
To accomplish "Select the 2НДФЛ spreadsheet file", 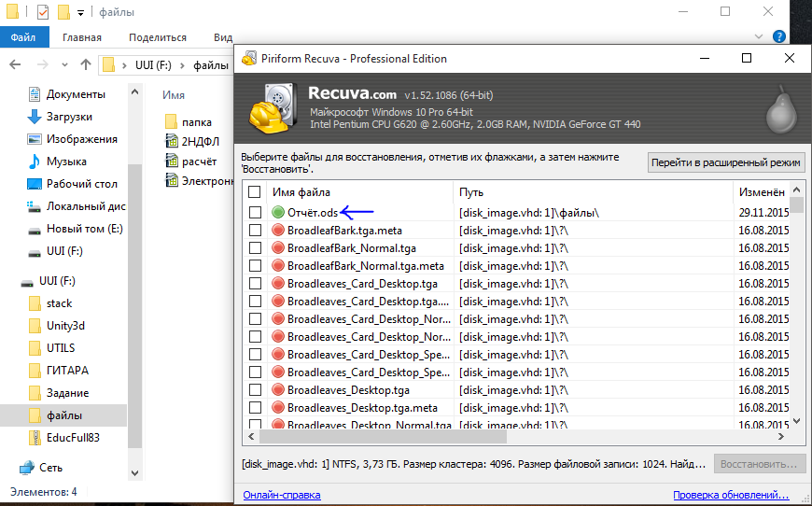I will coord(197,141).
